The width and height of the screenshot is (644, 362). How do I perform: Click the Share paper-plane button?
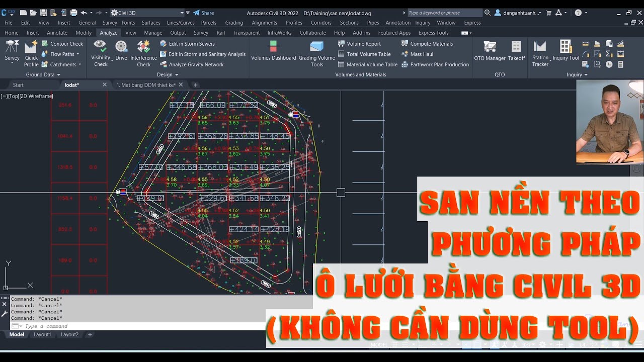pyautogui.click(x=204, y=13)
